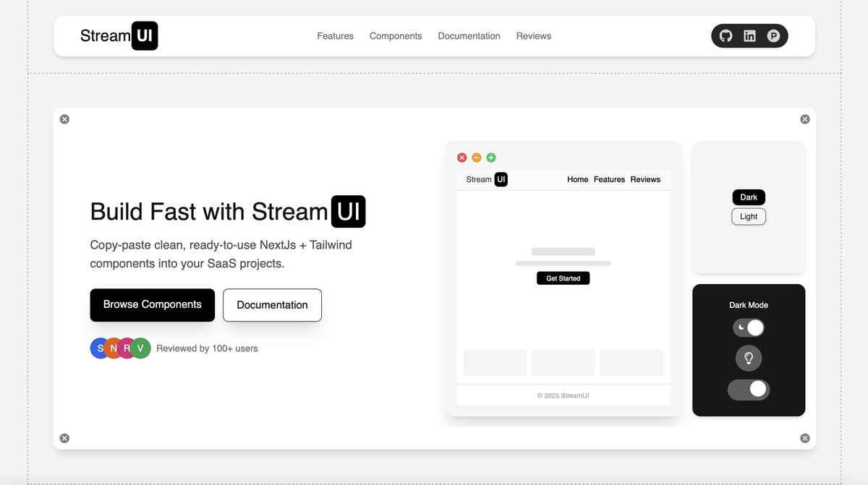The image size is (868, 485).
Task: Click the orange "N" reviewer avatar
Action: pos(114,348)
